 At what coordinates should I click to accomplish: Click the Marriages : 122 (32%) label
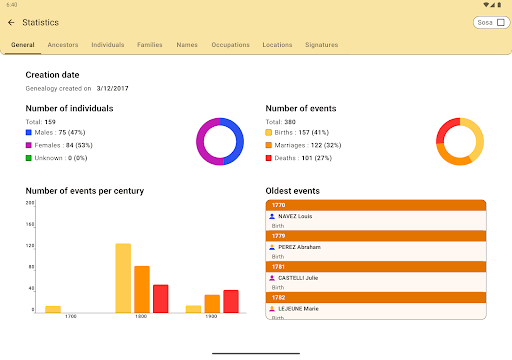pyautogui.click(x=308, y=145)
